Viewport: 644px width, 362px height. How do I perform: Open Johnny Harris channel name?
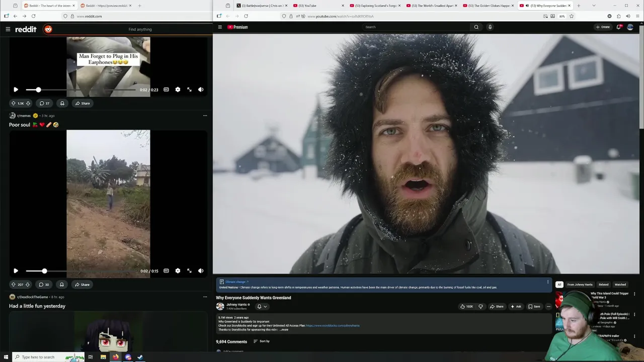coord(236,305)
